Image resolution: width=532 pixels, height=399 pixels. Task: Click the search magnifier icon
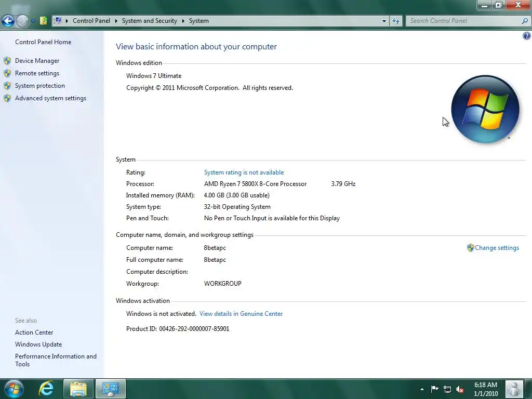point(525,21)
